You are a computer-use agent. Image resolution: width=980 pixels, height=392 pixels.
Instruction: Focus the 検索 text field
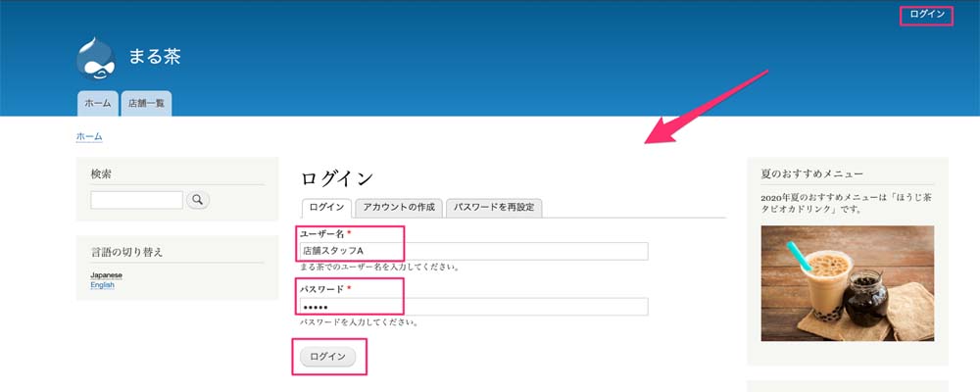137,200
